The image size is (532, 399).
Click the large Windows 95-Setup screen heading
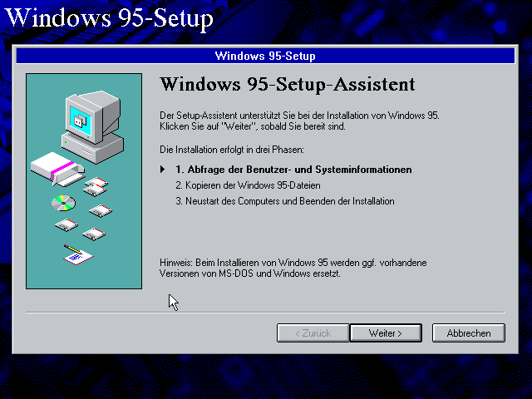[x=109, y=18]
